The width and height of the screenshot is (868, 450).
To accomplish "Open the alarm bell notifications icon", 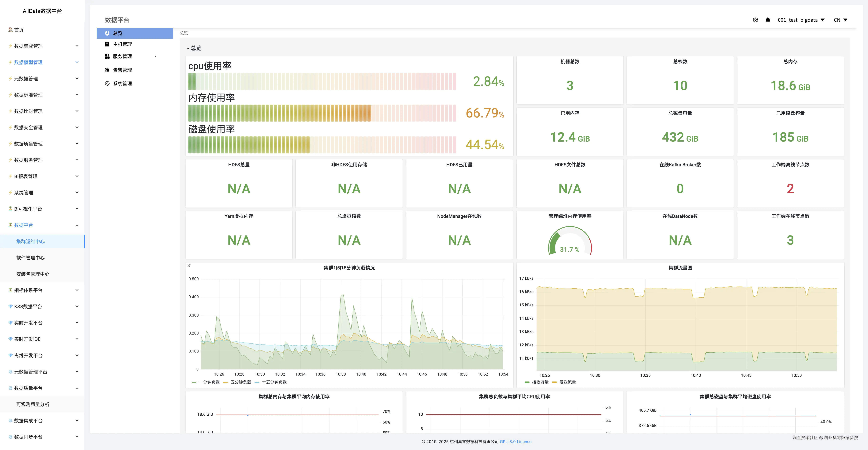I will tap(768, 20).
